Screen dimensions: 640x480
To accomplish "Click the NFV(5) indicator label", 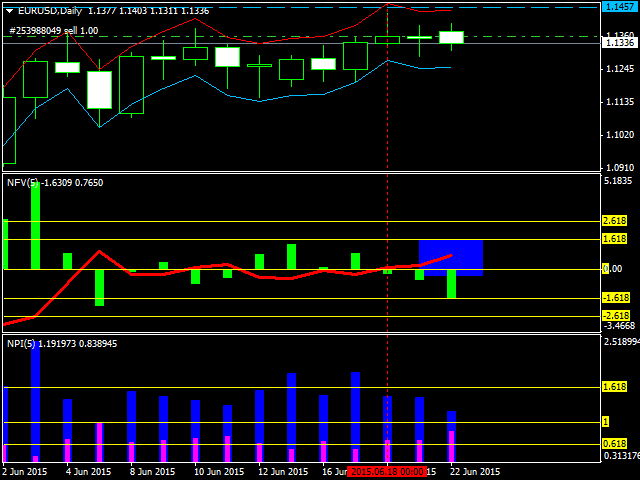I will coord(23,183).
